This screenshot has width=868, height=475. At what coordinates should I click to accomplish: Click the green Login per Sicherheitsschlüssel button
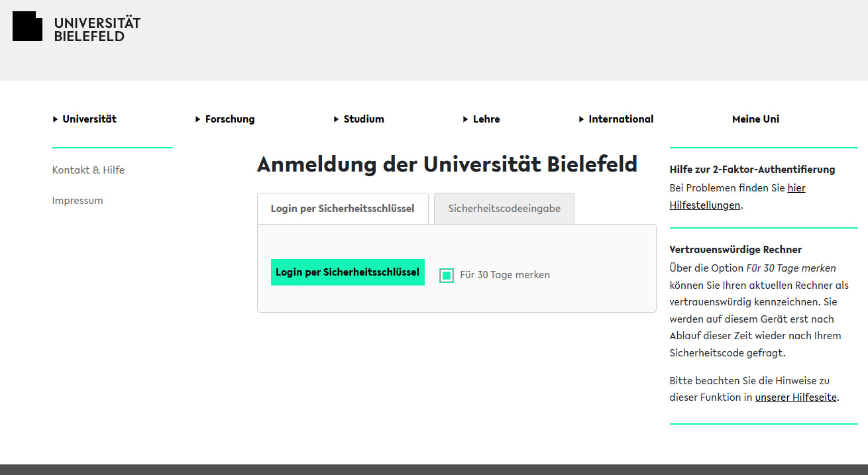[x=348, y=272]
